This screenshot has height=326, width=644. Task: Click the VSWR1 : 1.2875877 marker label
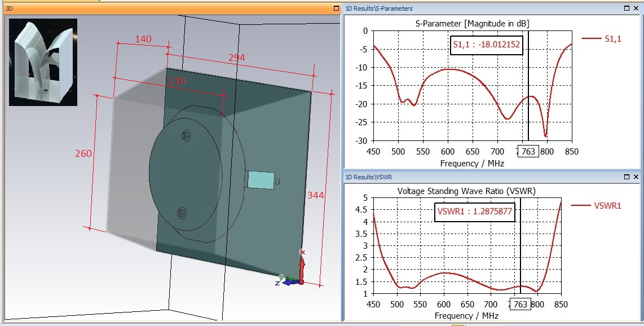474,212
